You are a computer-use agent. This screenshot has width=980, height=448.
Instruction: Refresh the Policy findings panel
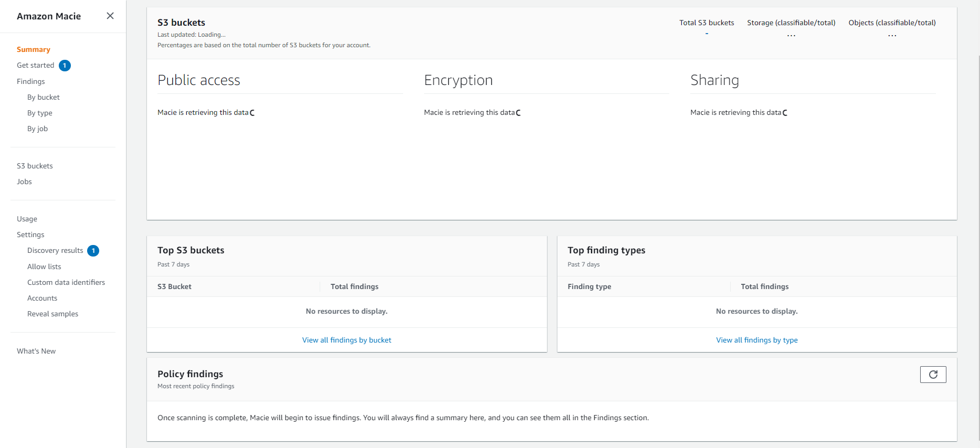933,375
